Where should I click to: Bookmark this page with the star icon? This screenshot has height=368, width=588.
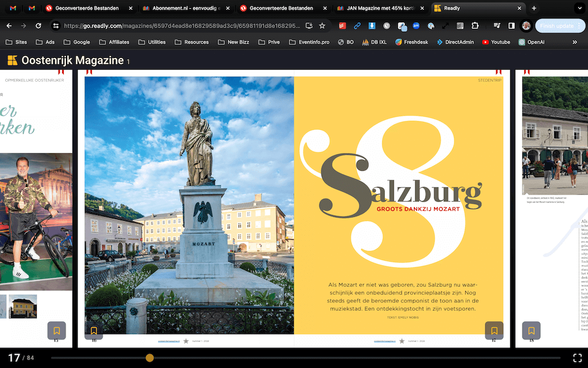322,26
